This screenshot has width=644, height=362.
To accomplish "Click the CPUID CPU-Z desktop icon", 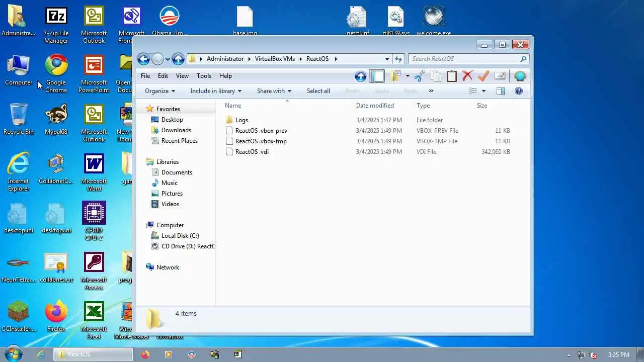I will 94,221.
